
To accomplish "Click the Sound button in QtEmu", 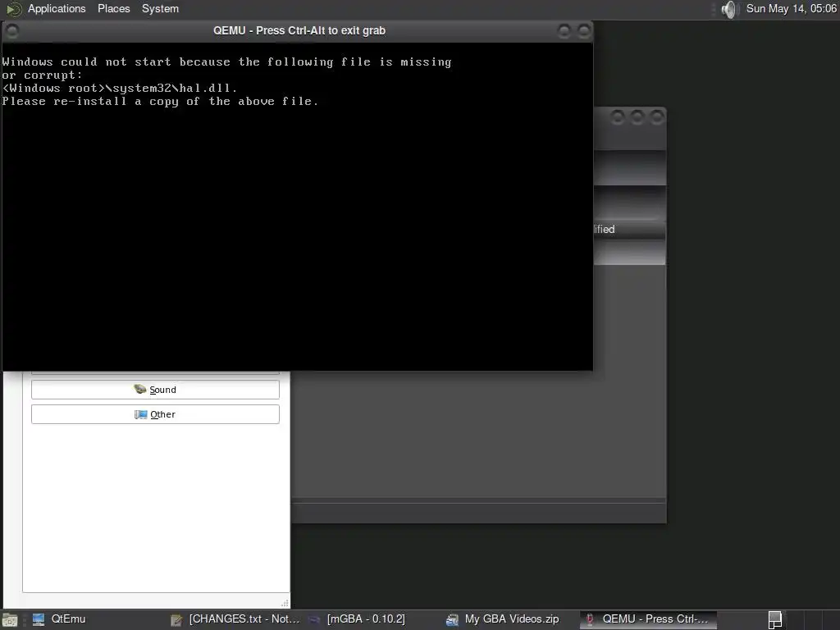I will pos(155,390).
